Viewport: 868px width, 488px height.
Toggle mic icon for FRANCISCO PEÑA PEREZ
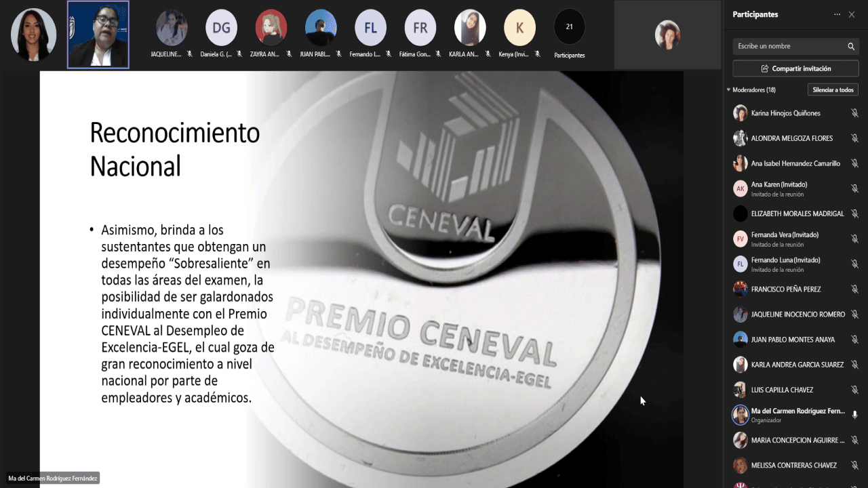click(854, 289)
